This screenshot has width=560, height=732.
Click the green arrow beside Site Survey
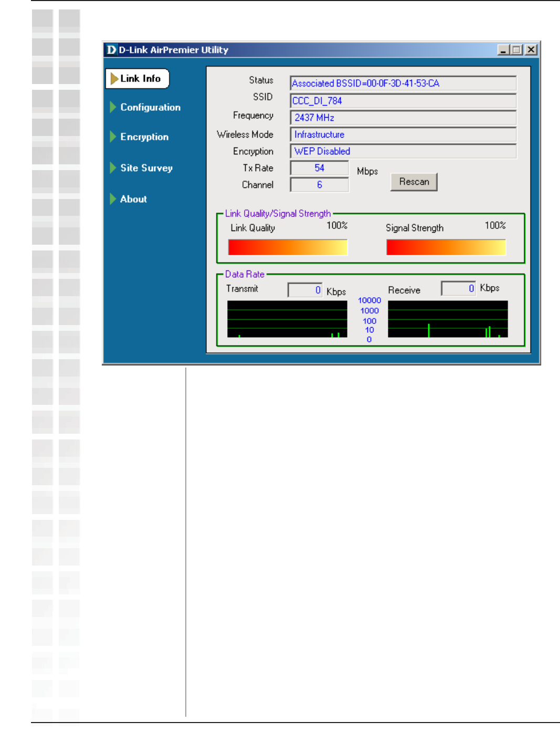tap(113, 168)
